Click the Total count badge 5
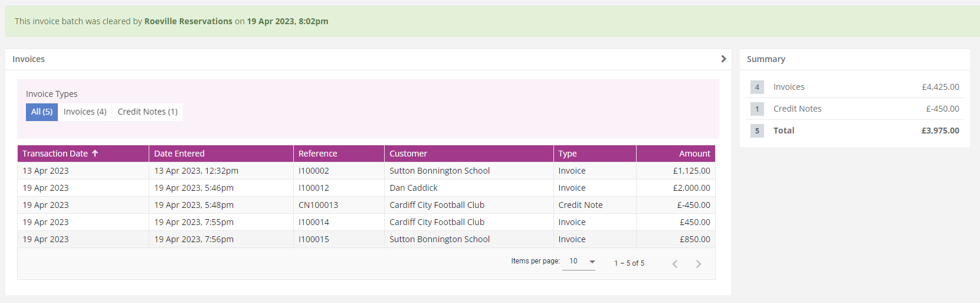This screenshot has width=980, height=303. pyautogui.click(x=757, y=131)
